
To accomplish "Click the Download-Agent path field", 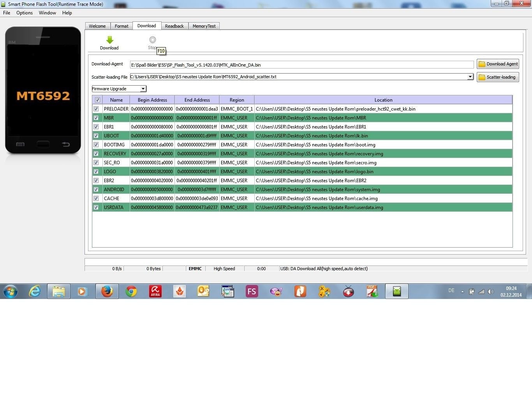I will click(x=302, y=65).
